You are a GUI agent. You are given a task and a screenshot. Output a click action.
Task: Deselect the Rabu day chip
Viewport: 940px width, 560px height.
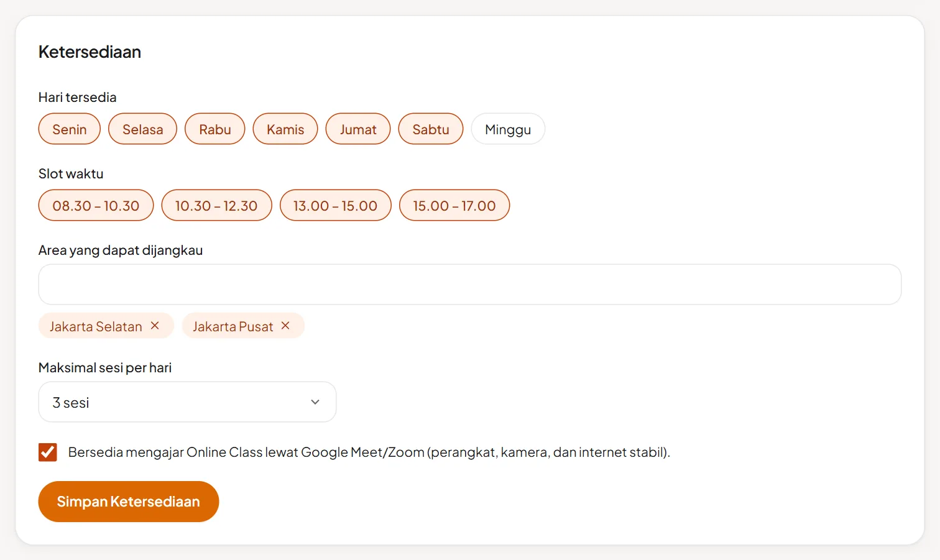click(x=215, y=129)
